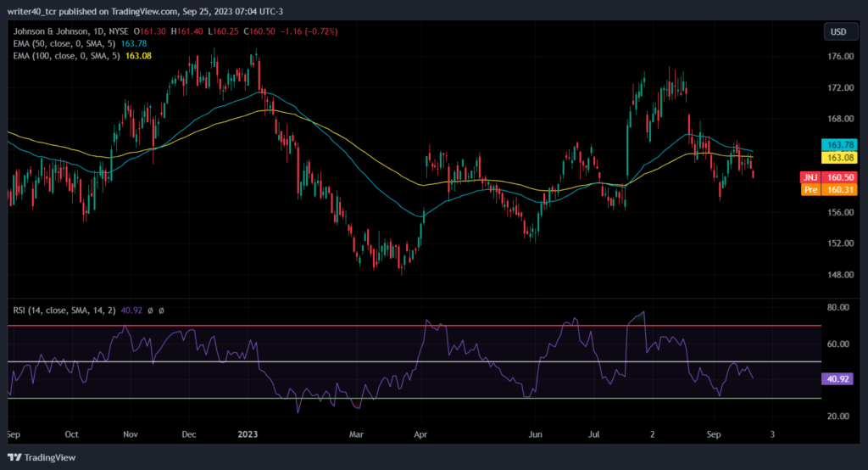This screenshot has height=470, width=868.
Task: Click the cyan 163.78 price axis label
Action: coord(839,145)
